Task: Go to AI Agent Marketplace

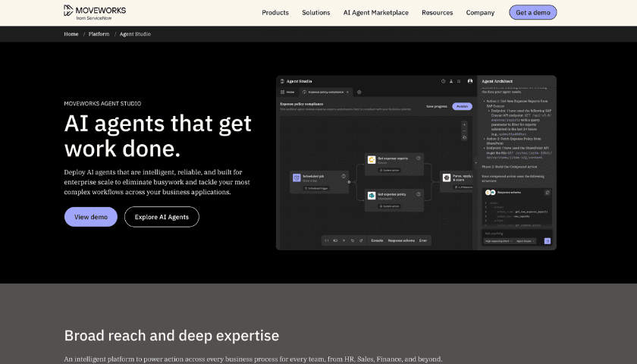Action: pos(376,13)
